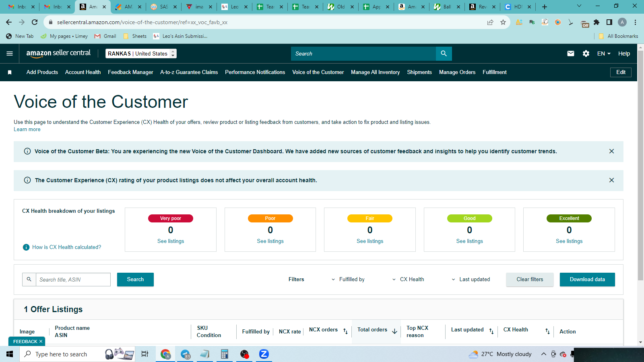The image size is (644, 362).
Task: Follow the Learn more link
Action: [27, 130]
